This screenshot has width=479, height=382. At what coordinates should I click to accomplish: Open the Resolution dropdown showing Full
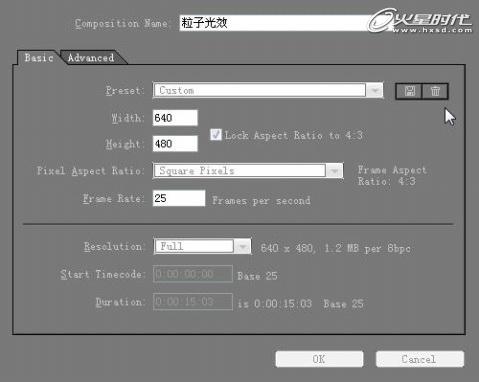(x=202, y=247)
